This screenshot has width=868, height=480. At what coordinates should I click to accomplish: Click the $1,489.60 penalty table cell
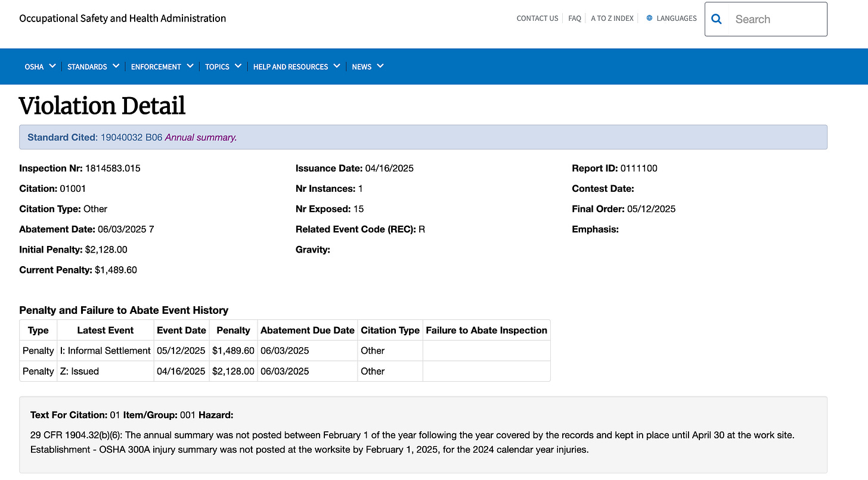[233, 351]
